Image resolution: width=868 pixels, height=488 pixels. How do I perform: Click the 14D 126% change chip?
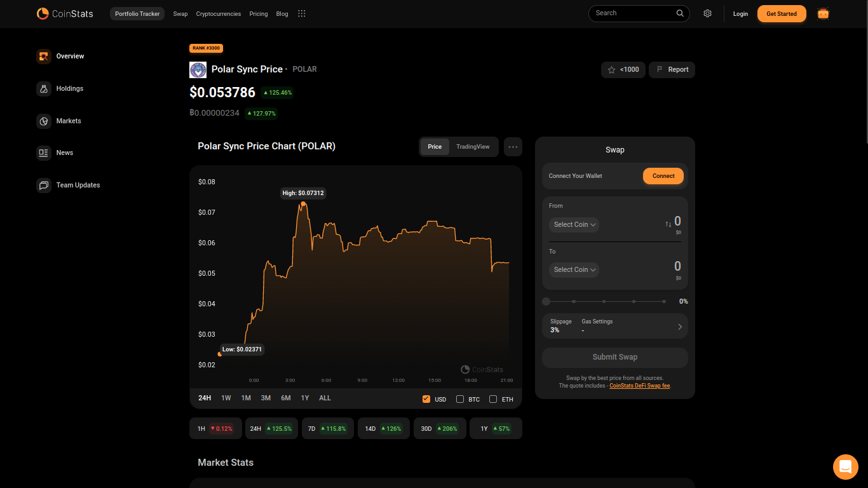tap(384, 428)
